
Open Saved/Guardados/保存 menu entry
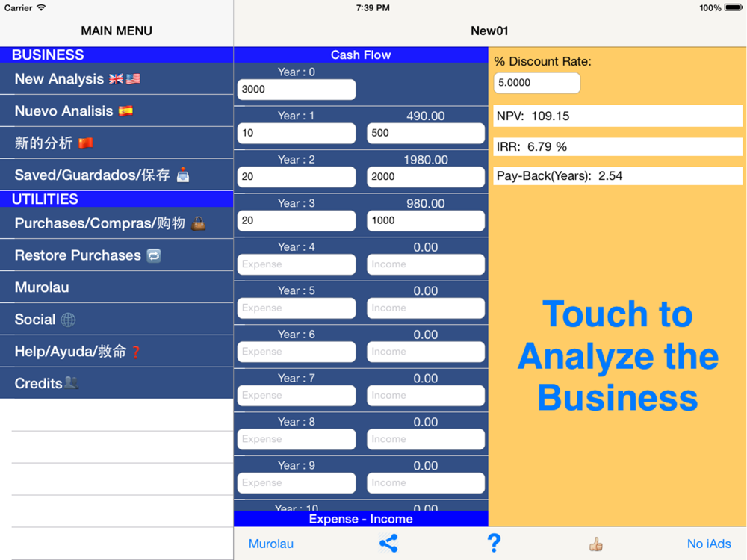click(117, 175)
